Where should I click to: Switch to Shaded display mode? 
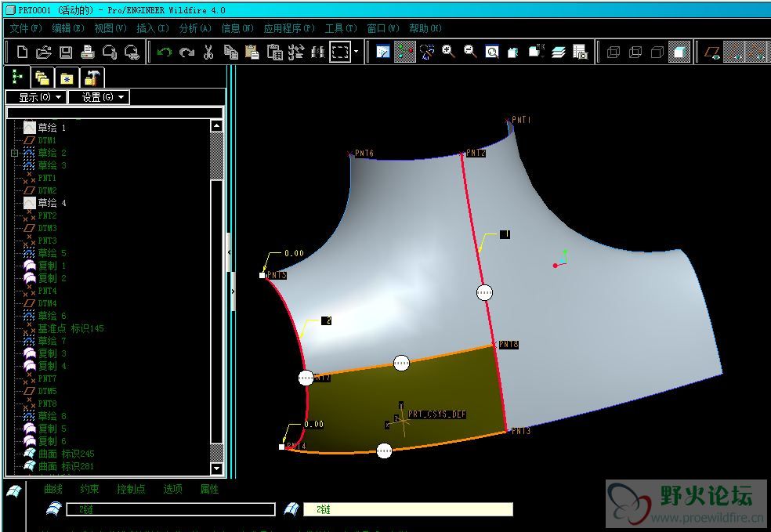pyautogui.click(x=679, y=52)
